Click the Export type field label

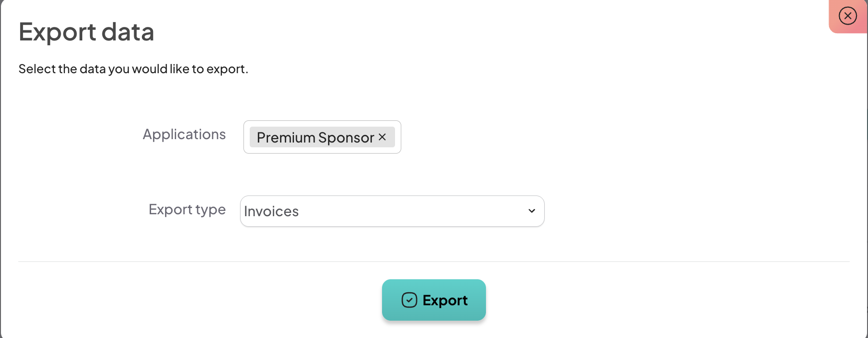pos(187,209)
